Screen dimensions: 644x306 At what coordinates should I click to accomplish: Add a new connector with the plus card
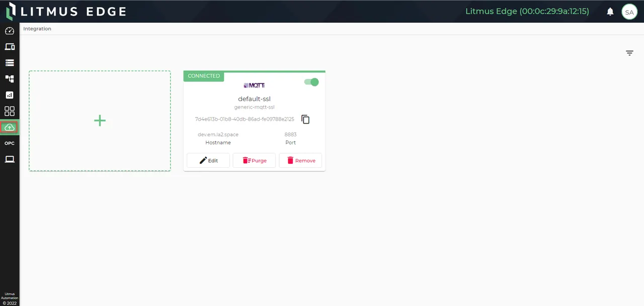click(100, 121)
